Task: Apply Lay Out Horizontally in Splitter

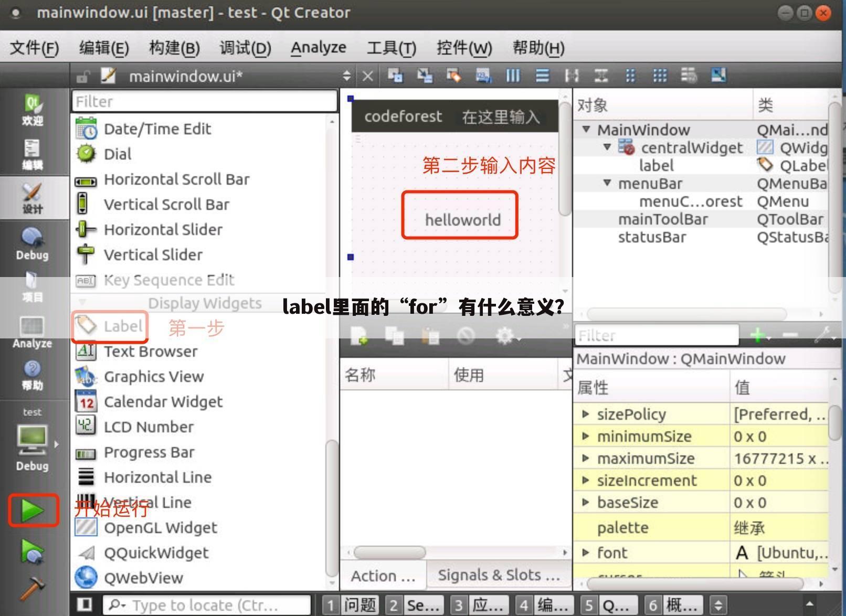Action: (572, 76)
